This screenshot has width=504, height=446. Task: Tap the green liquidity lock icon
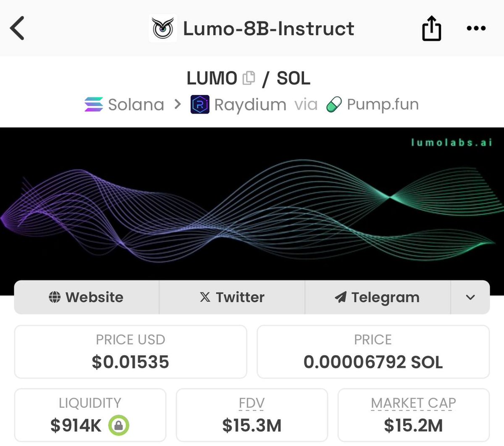tap(118, 425)
